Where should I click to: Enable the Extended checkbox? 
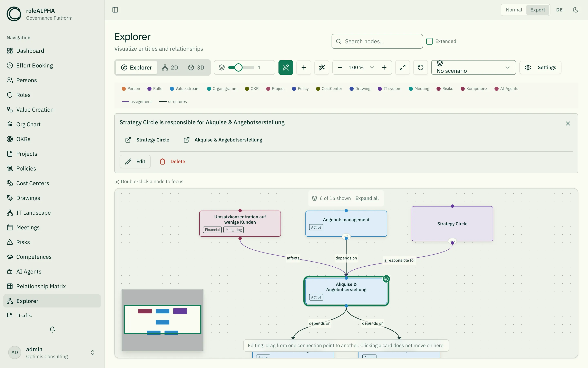click(x=430, y=41)
